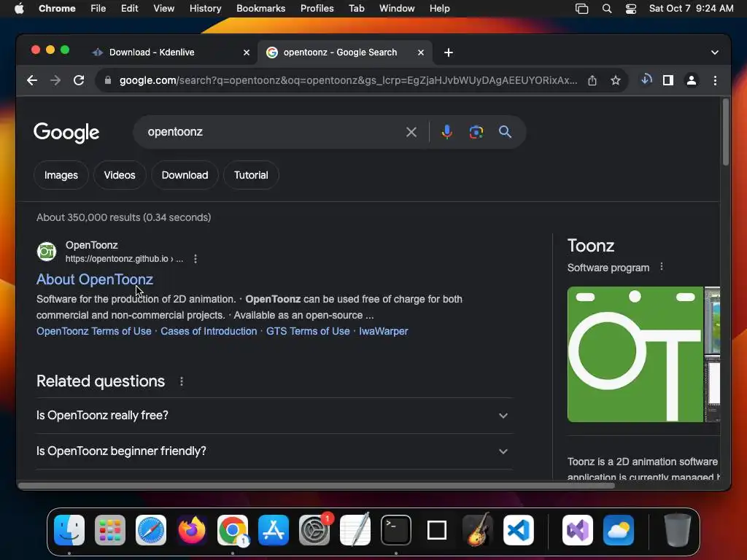
Task: Open System Settings from Dock
Action: coord(314,529)
